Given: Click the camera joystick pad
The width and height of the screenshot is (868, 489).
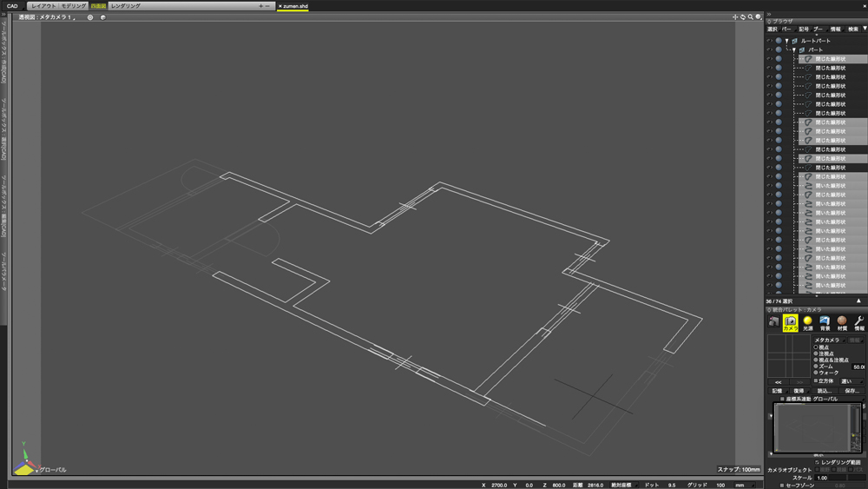Looking at the screenshot, I should [x=789, y=356].
